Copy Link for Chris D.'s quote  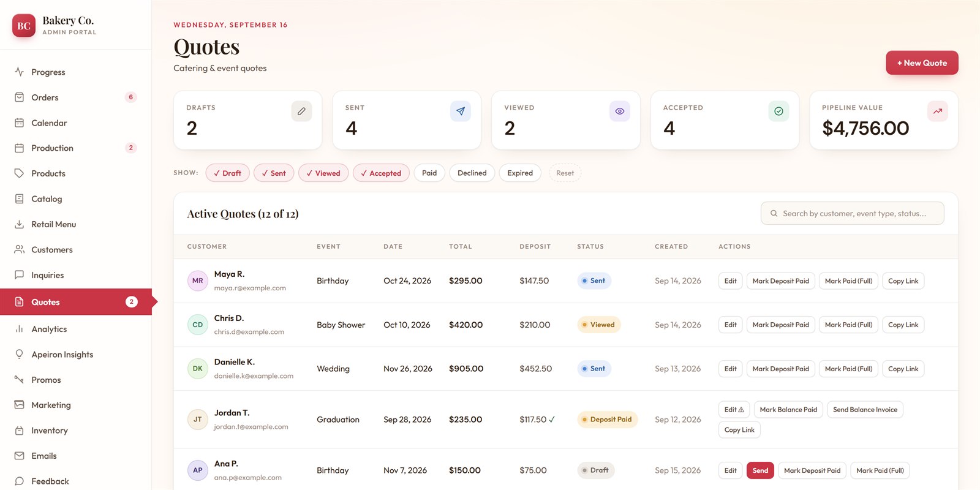coord(903,325)
